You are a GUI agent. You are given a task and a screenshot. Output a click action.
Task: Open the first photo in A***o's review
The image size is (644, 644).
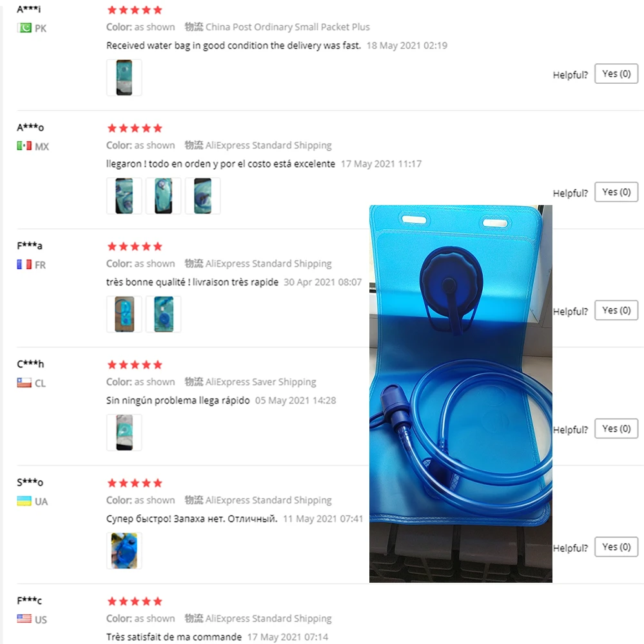pos(124,196)
